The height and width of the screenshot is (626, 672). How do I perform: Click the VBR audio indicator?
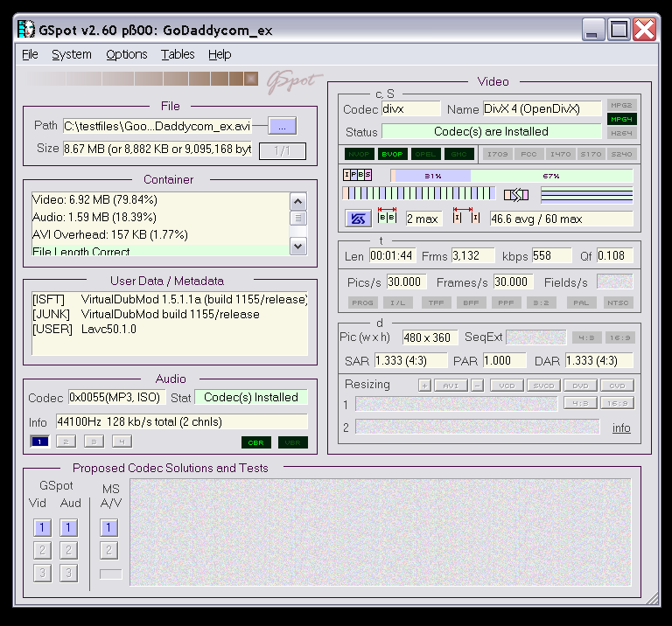[293, 442]
